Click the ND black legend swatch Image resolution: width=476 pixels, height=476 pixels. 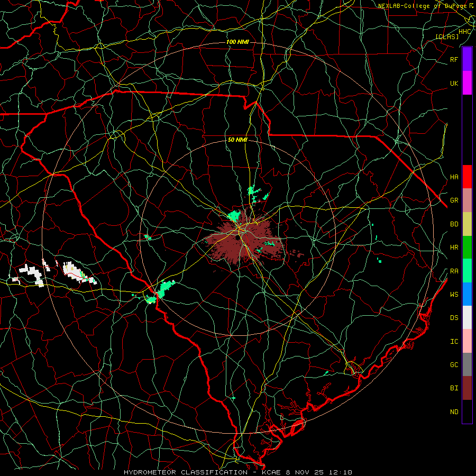[x=467, y=411]
